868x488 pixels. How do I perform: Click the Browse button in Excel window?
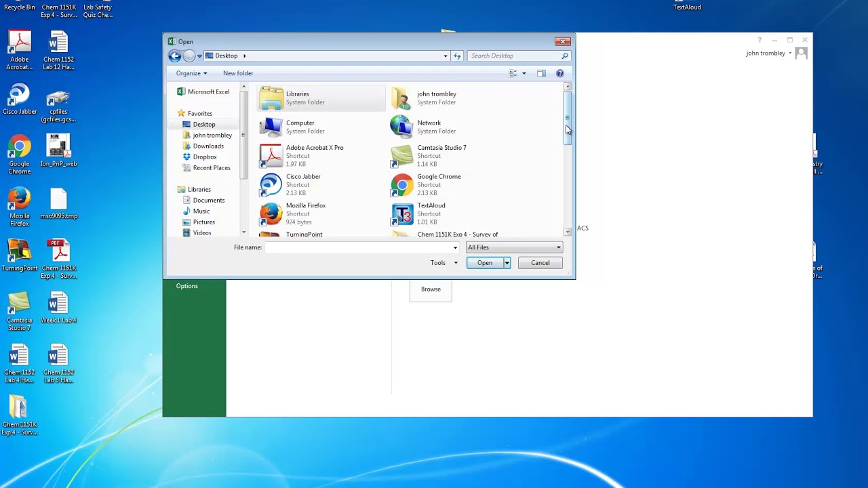click(431, 289)
